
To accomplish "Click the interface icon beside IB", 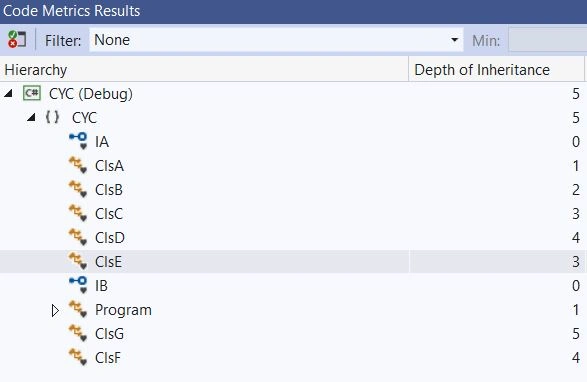I will [78, 285].
